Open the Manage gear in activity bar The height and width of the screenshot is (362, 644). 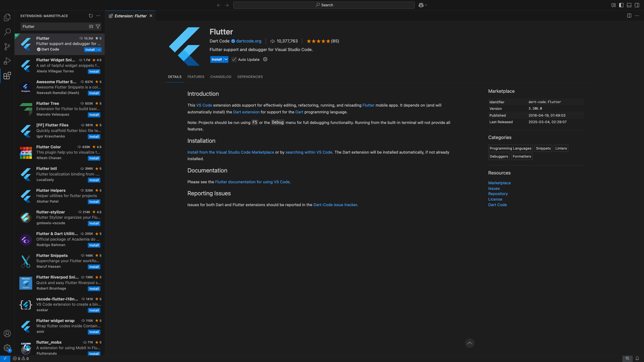(7, 348)
